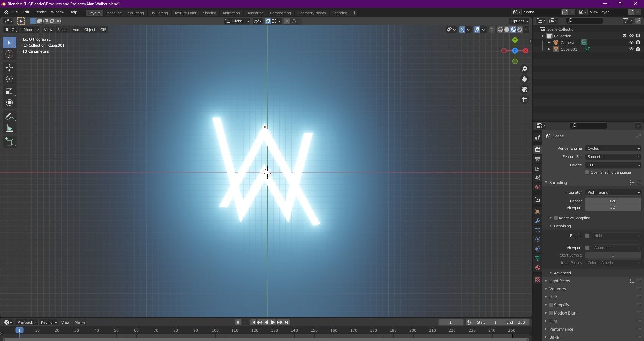Screen dimensions: 644x341
Task: Select the Annotate pencil tool
Action: pos(9,117)
